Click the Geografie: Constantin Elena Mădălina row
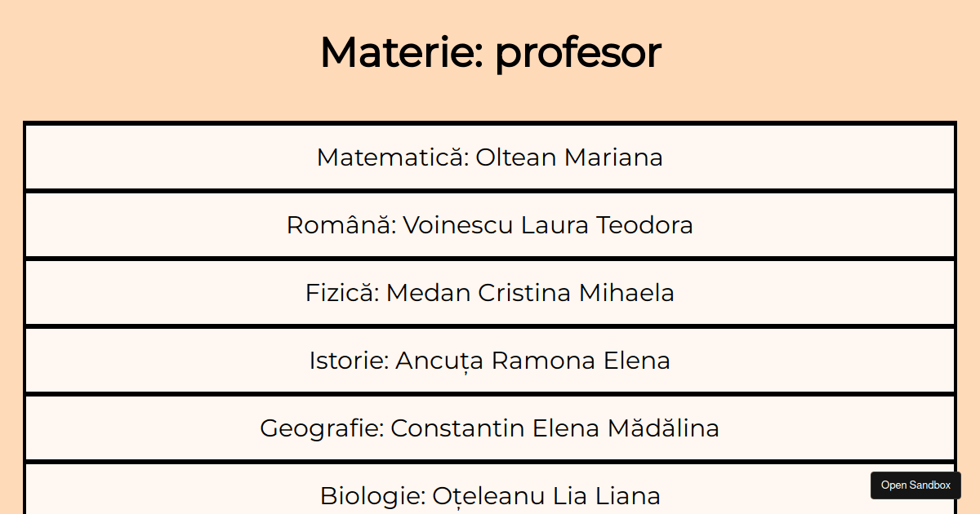980x514 pixels. tap(490, 428)
